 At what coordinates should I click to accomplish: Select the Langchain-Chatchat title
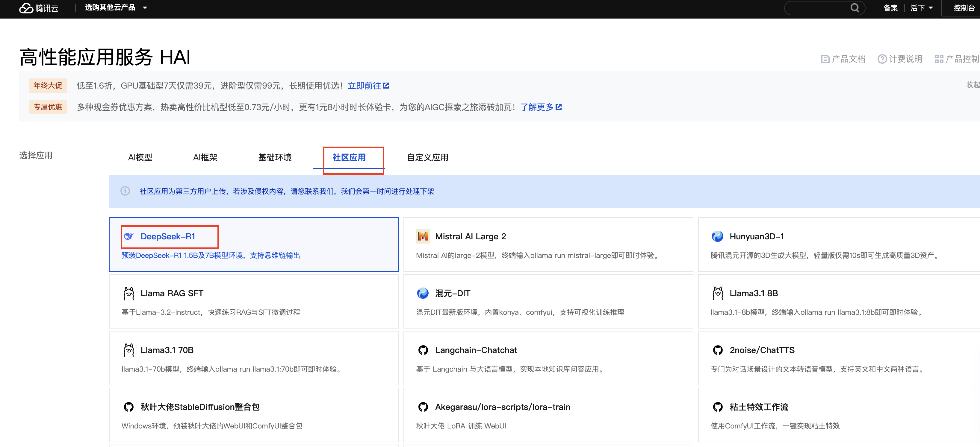(x=476, y=350)
